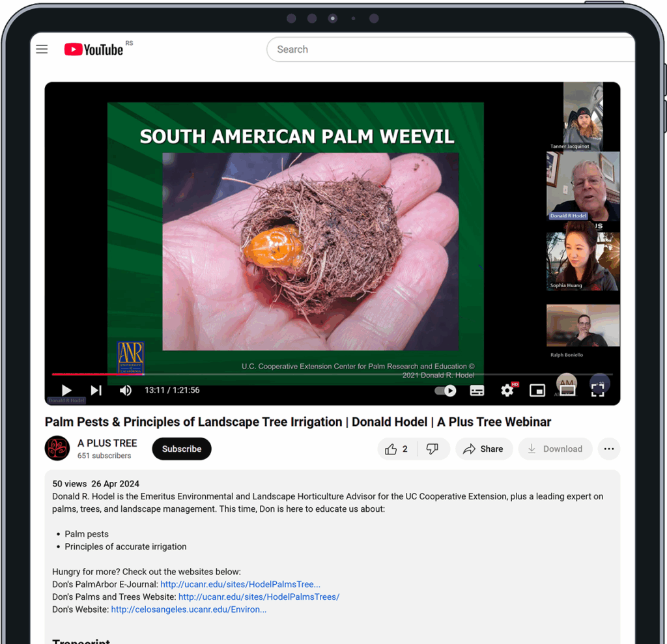The height and width of the screenshot is (644, 667).
Task: Enable theater mode view
Action: pos(567,391)
